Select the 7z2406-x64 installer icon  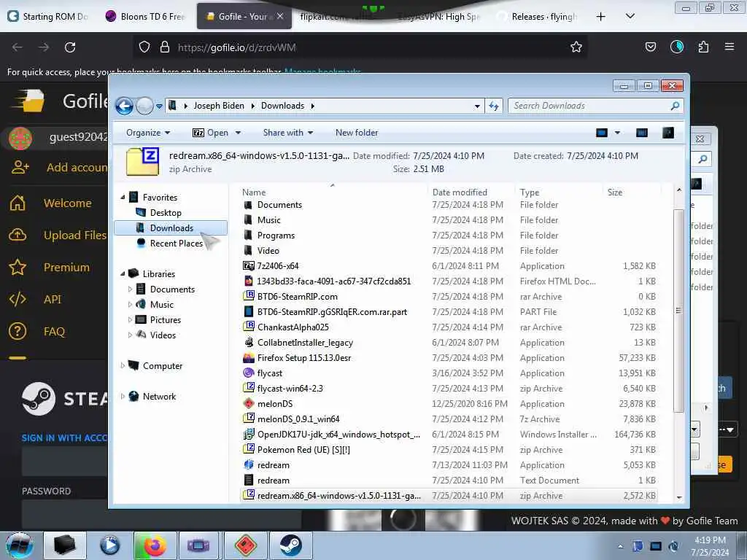tap(248, 265)
